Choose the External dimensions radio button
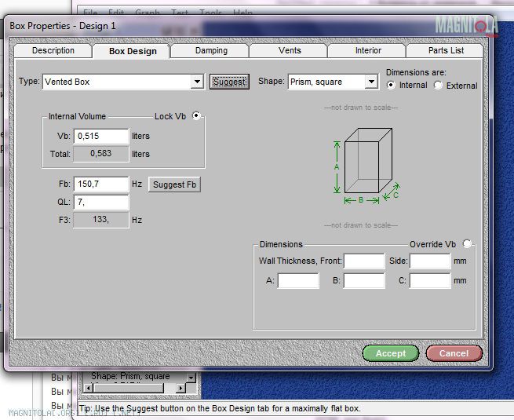514x420 pixels. pyautogui.click(x=438, y=85)
